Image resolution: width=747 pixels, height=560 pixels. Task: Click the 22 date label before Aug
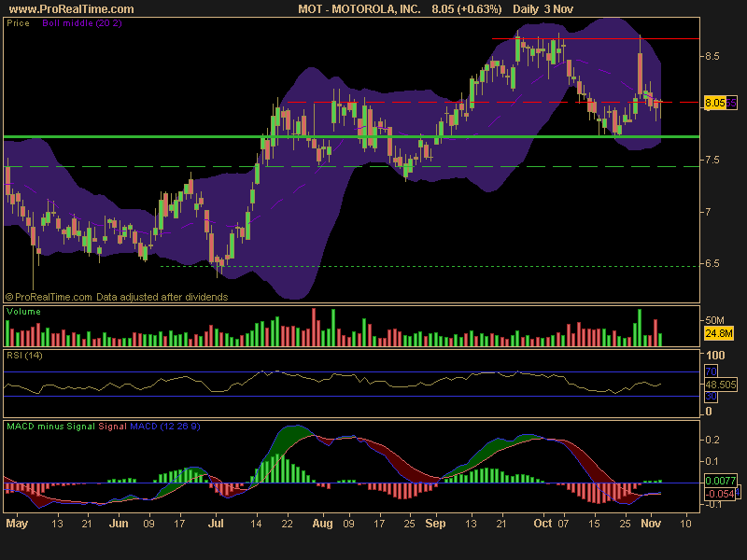288,524
